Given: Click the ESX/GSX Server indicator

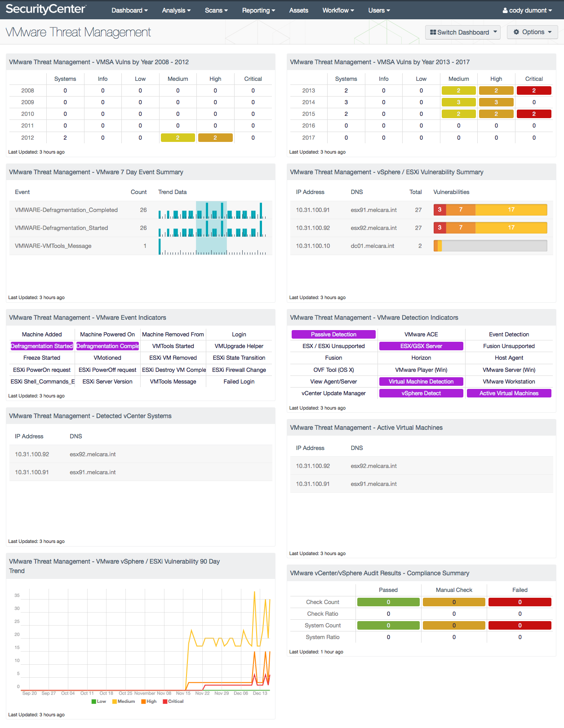Looking at the screenshot, I should [x=421, y=346].
